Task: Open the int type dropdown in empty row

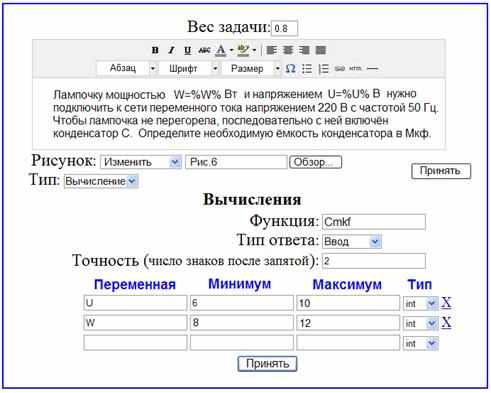Action: [x=420, y=343]
